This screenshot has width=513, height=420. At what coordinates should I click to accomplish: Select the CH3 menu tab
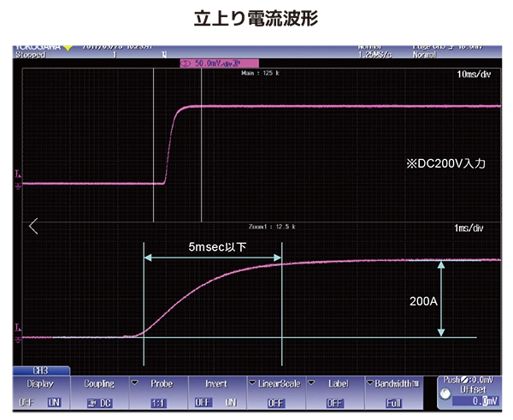[x=39, y=370]
